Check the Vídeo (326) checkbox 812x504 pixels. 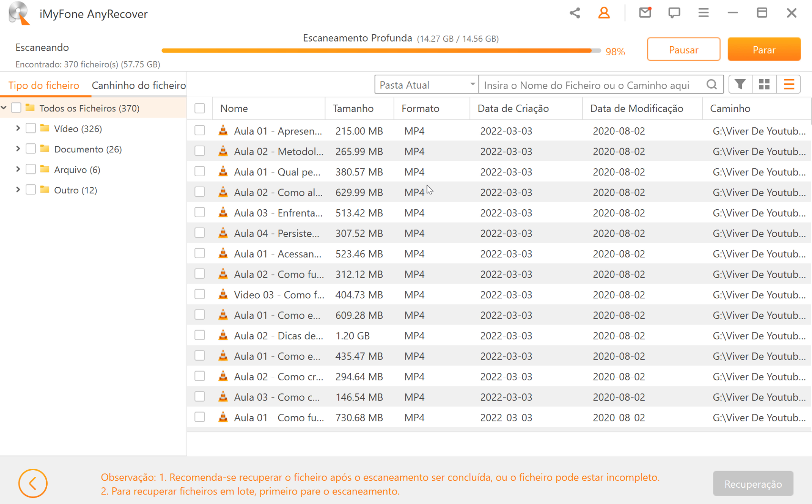coord(30,128)
